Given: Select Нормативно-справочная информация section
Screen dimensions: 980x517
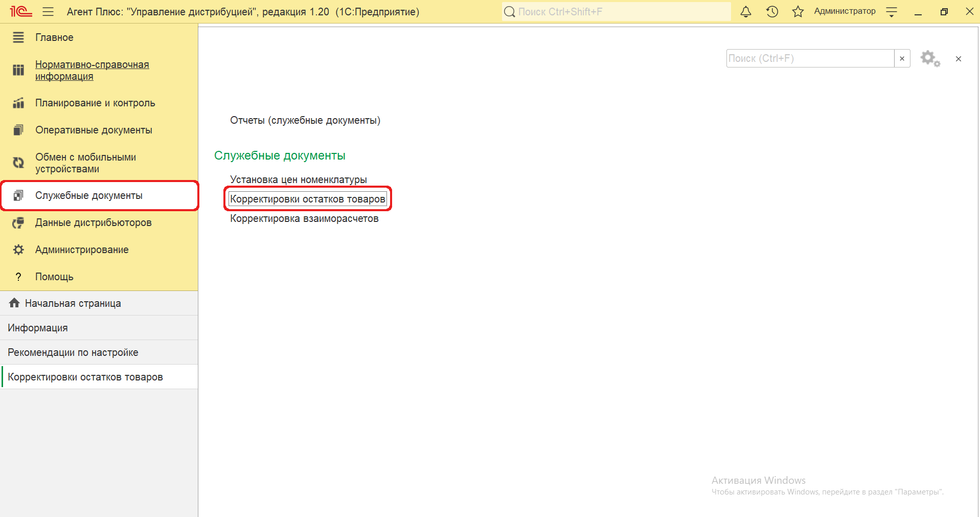Looking at the screenshot, I should tap(92, 71).
